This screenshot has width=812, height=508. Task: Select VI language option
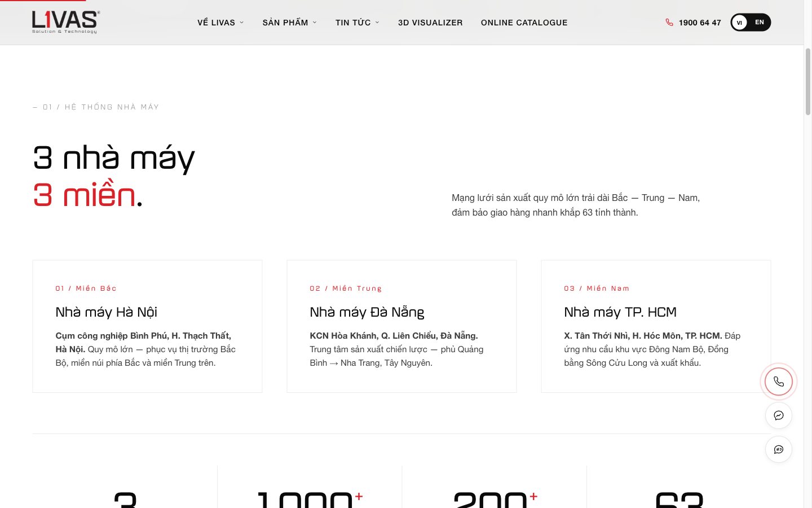click(739, 23)
